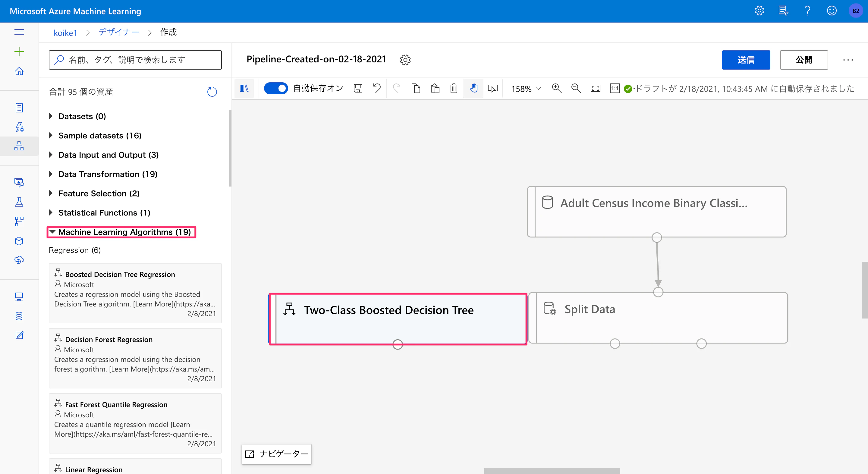Select Boosted Decision Tree Regression card
This screenshot has width=868, height=474.
(135, 293)
